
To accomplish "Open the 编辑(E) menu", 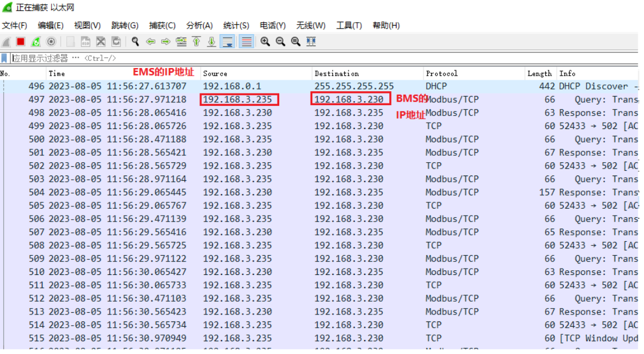I will coord(51,26).
